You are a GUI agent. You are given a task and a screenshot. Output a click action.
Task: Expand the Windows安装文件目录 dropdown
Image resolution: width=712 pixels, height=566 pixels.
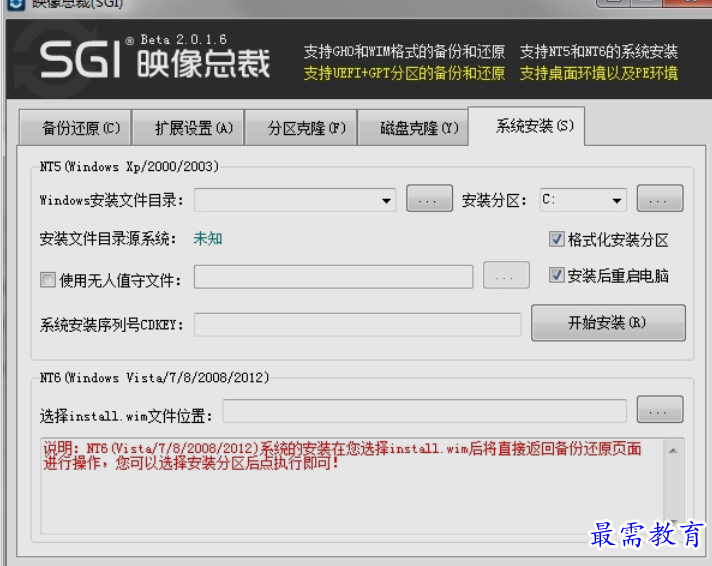386,200
